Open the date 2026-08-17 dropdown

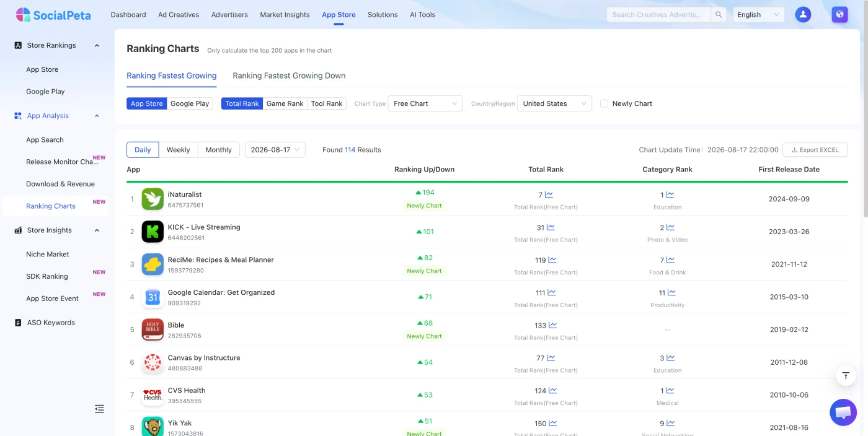click(x=275, y=150)
